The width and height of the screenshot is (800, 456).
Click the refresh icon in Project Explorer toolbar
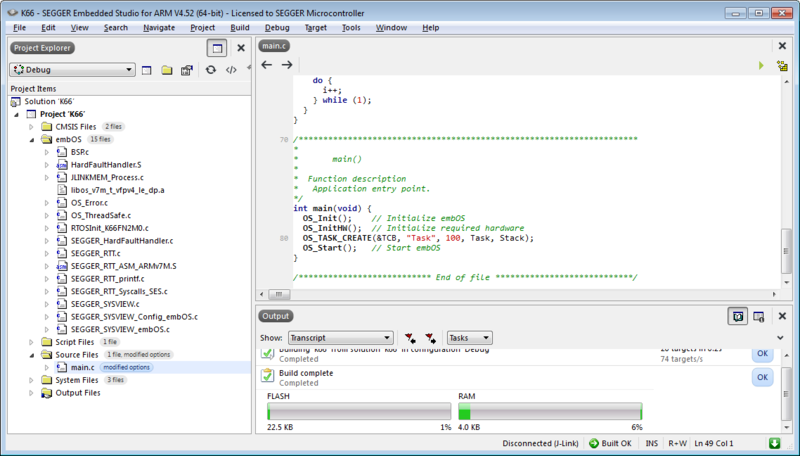pyautogui.click(x=210, y=70)
